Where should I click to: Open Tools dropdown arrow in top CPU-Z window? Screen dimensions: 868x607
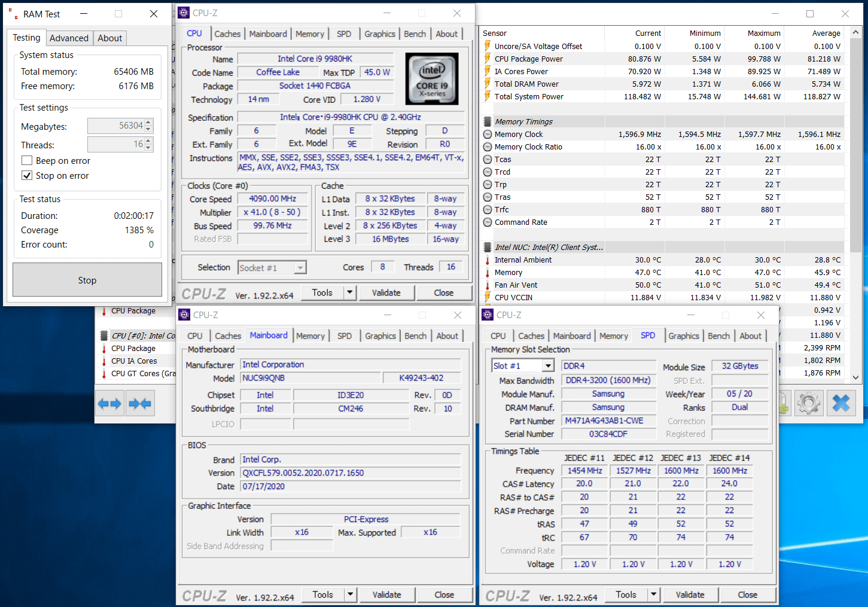351,293
